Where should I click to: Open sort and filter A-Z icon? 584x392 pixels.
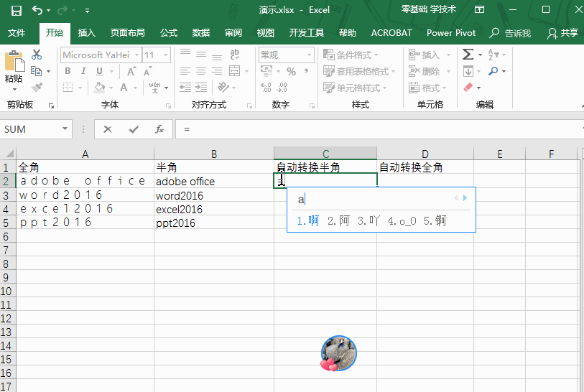coord(493,55)
